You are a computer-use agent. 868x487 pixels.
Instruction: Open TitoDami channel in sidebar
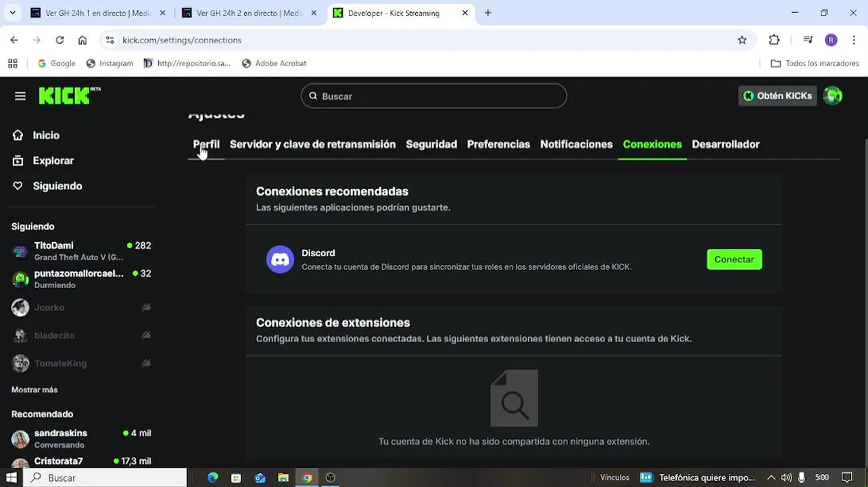(81, 251)
